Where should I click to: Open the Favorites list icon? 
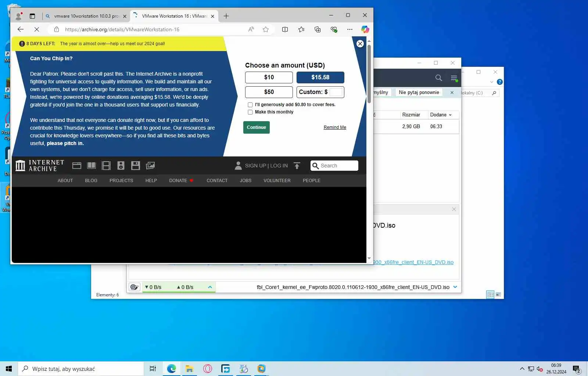coord(301,29)
